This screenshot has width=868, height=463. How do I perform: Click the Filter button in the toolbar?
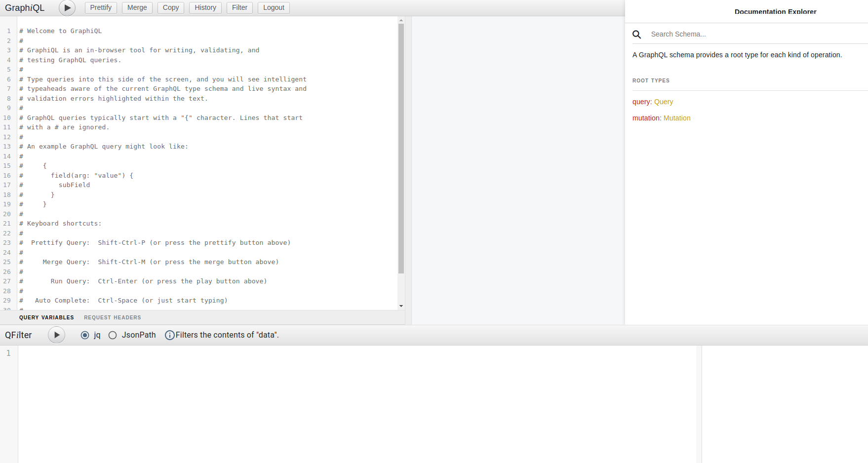pyautogui.click(x=239, y=7)
